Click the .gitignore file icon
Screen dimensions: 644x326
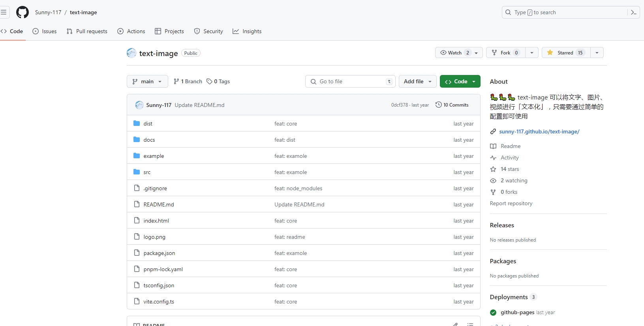click(x=137, y=188)
